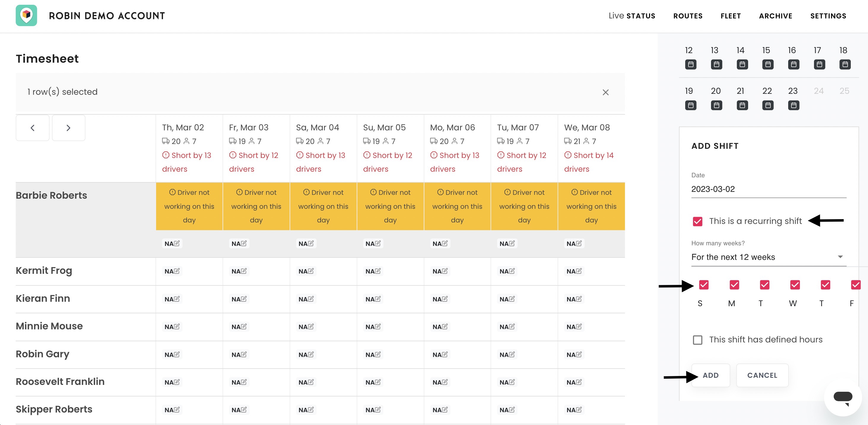Viewport: 868px width, 425px height.
Task: Edit Kermit Frog NA shift on Mar 03
Action: click(x=239, y=271)
